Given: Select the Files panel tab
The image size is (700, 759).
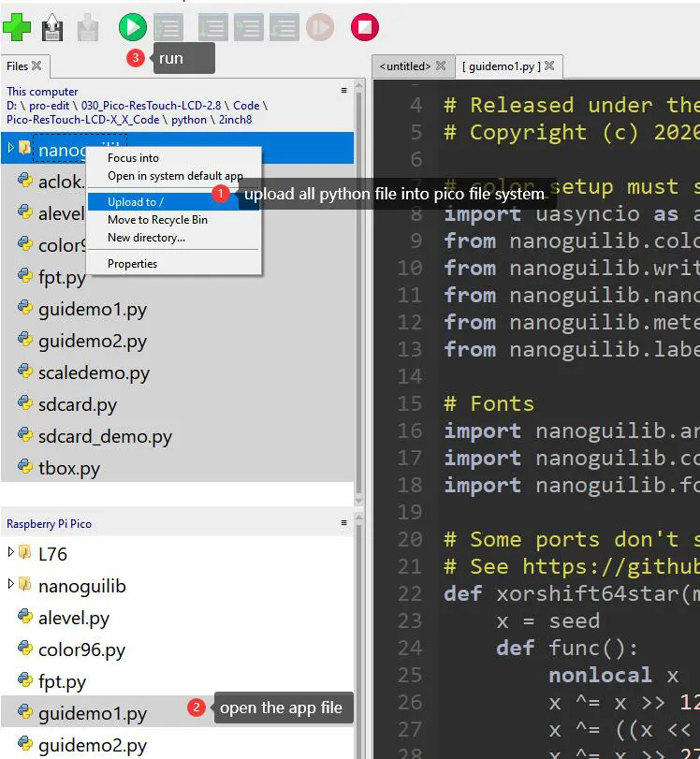Looking at the screenshot, I should click(x=18, y=66).
